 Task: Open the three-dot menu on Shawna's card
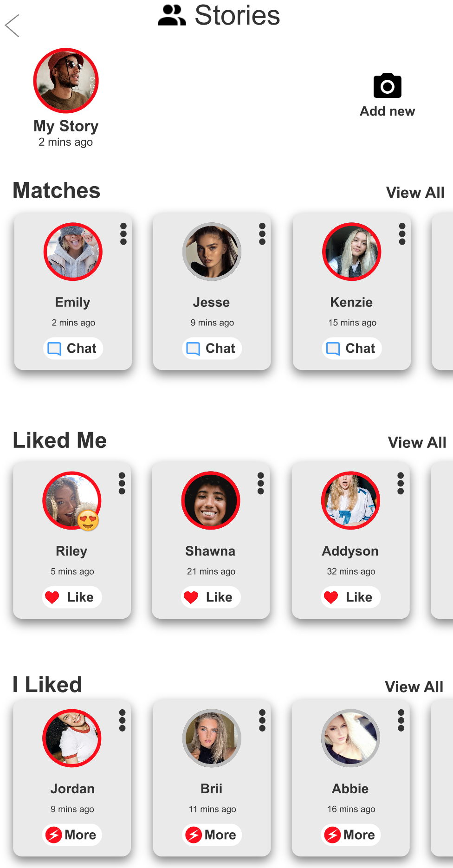[261, 483]
